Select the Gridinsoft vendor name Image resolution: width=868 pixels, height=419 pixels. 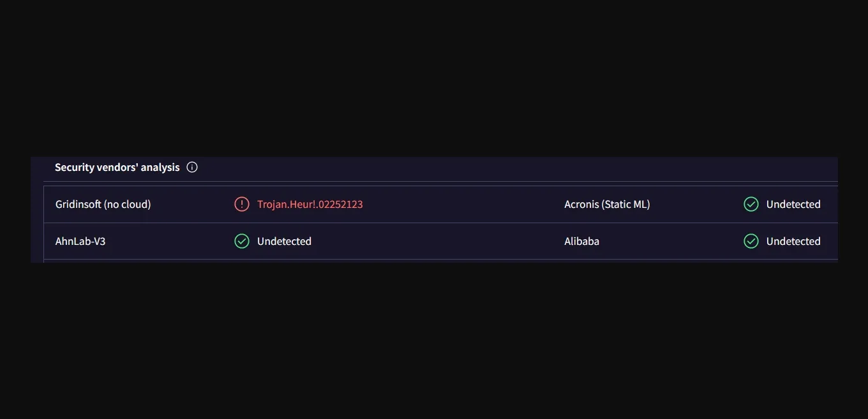click(79, 204)
